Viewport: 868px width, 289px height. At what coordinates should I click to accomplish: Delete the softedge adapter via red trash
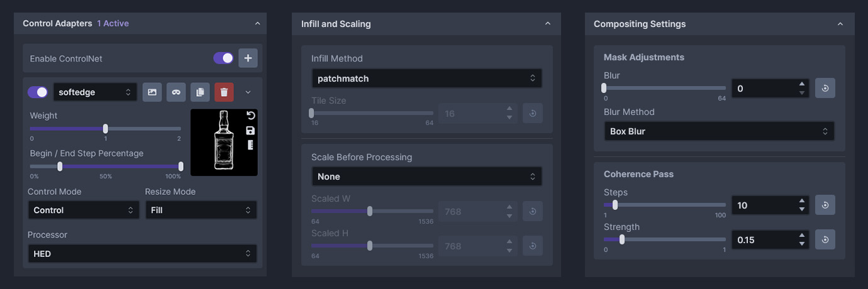pos(224,92)
